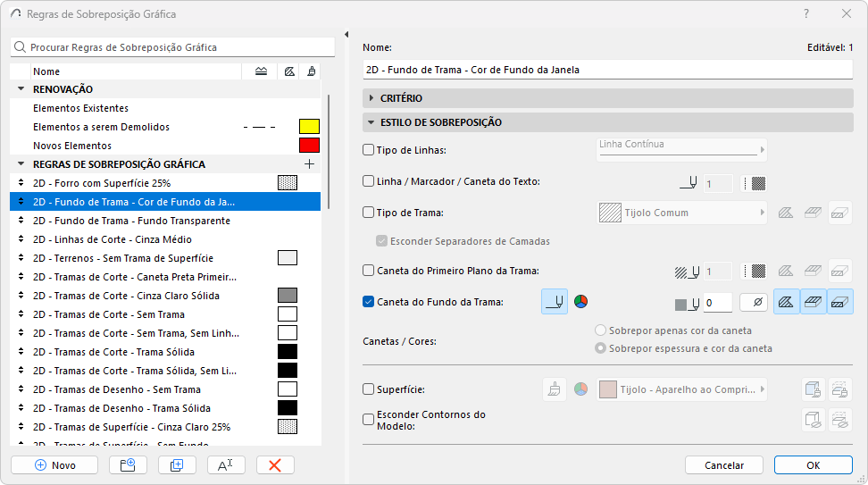Click the rule search field

click(173, 47)
